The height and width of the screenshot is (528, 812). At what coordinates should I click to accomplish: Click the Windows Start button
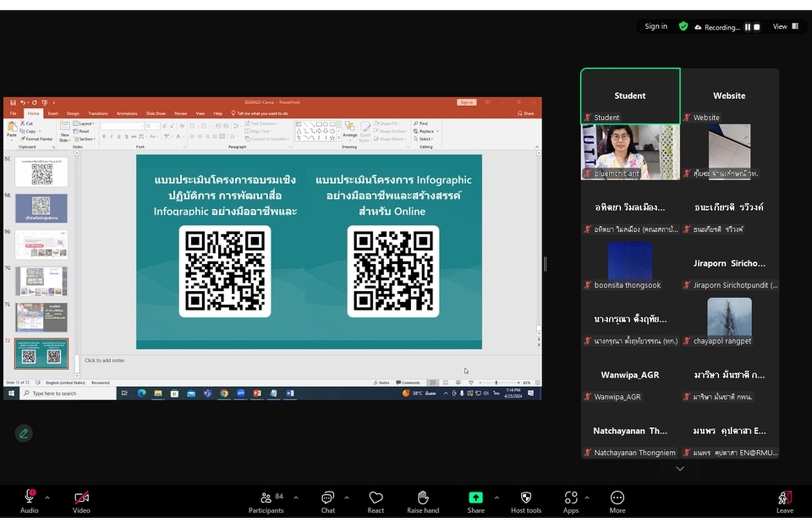(11, 393)
